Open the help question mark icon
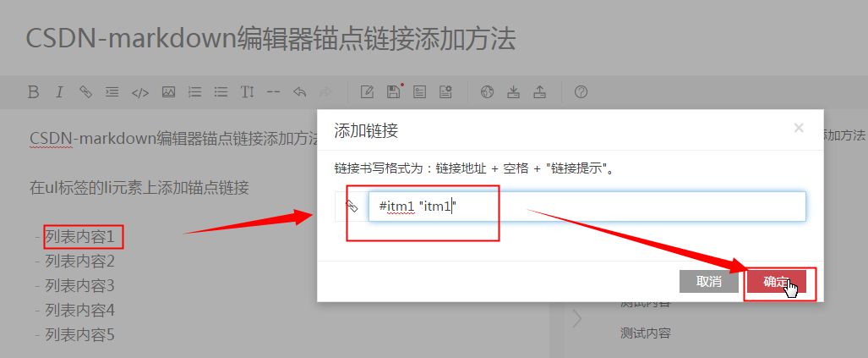The height and width of the screenshot is (358, 868). [581, 92]
